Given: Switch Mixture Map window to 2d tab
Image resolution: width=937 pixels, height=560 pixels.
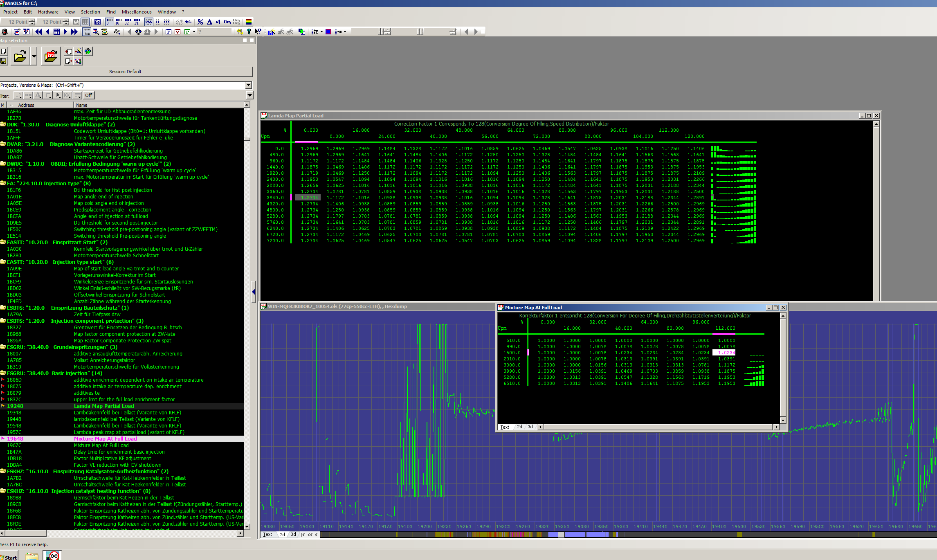Looking at the screenshot, I should pos(519,427).
